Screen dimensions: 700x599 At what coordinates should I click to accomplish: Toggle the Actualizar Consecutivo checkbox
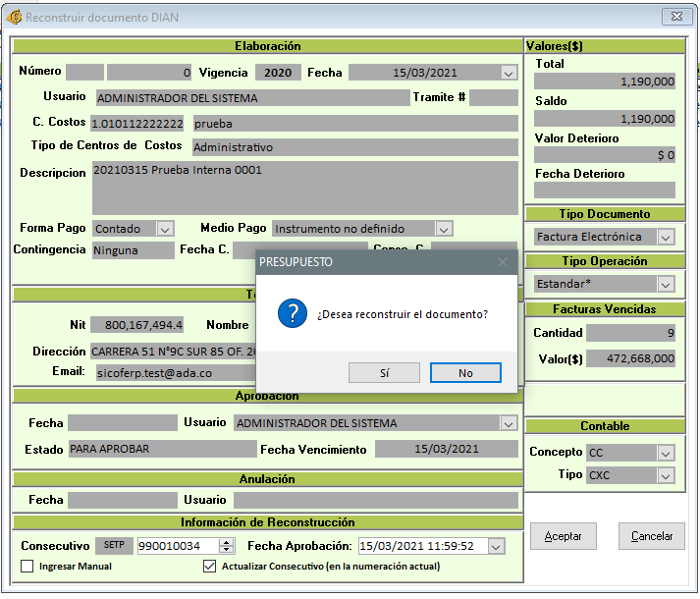209,567
